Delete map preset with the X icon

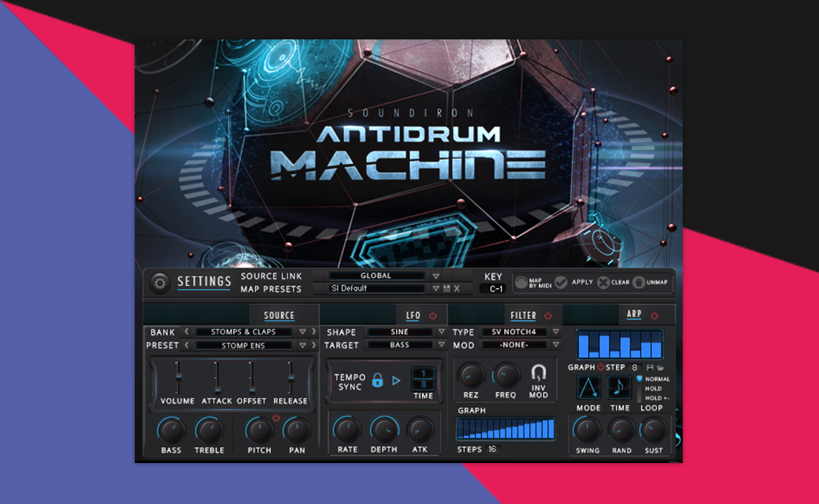click(457, 288)
